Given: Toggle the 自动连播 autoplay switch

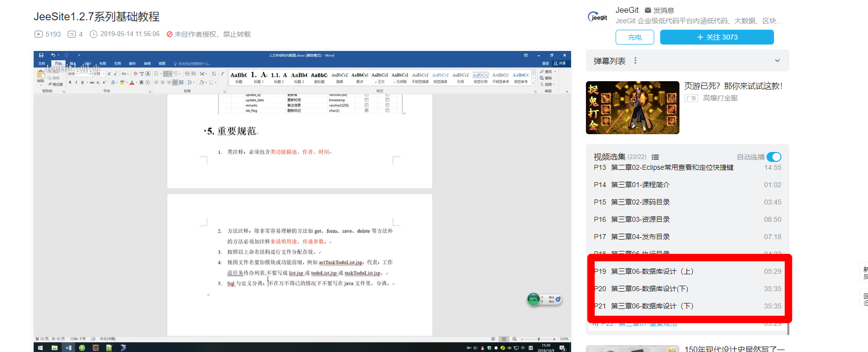Looking at the screenshot, I should point(774,157).
